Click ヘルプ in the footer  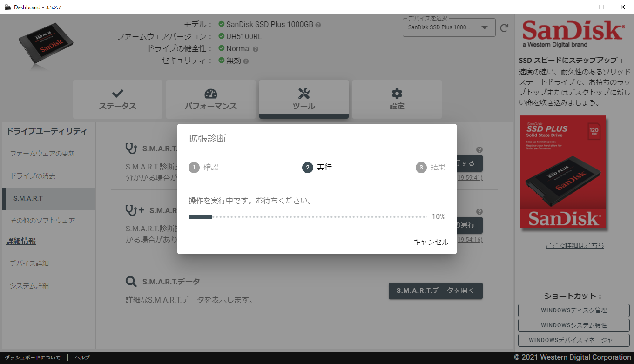point(82,357)
